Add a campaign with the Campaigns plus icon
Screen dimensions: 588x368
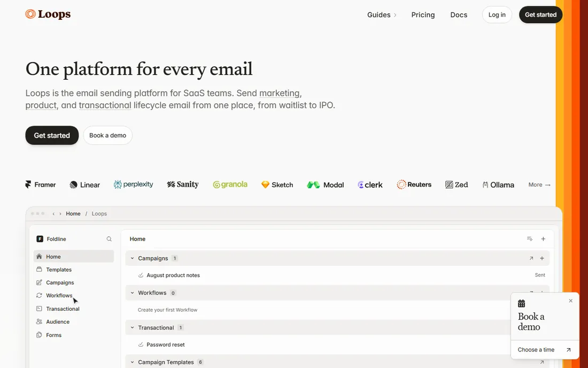542,258
